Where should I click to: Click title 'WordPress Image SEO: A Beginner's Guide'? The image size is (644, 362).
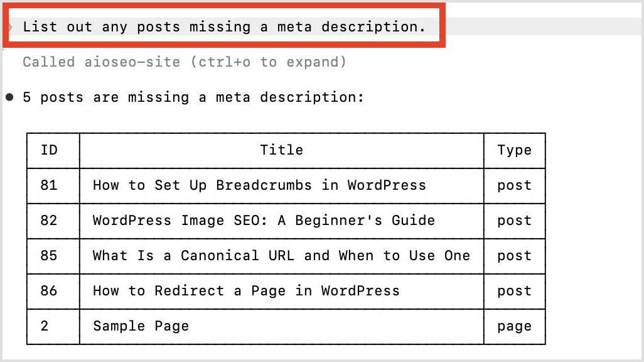264,221
